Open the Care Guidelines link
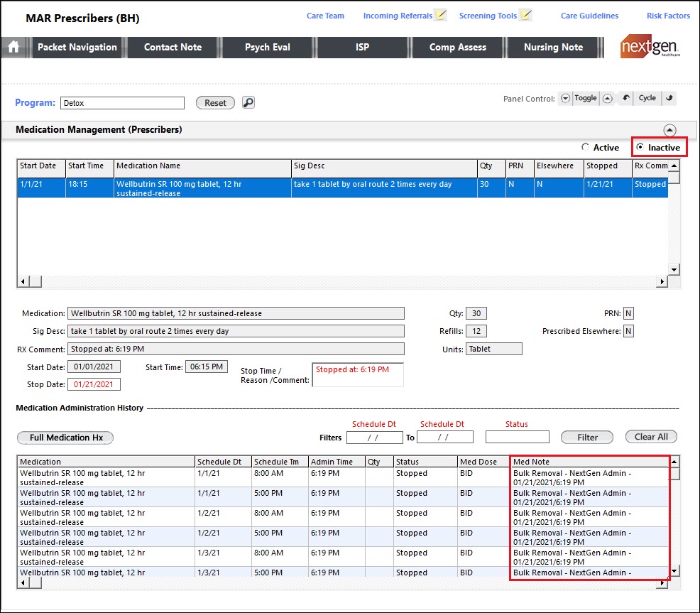 589,16
